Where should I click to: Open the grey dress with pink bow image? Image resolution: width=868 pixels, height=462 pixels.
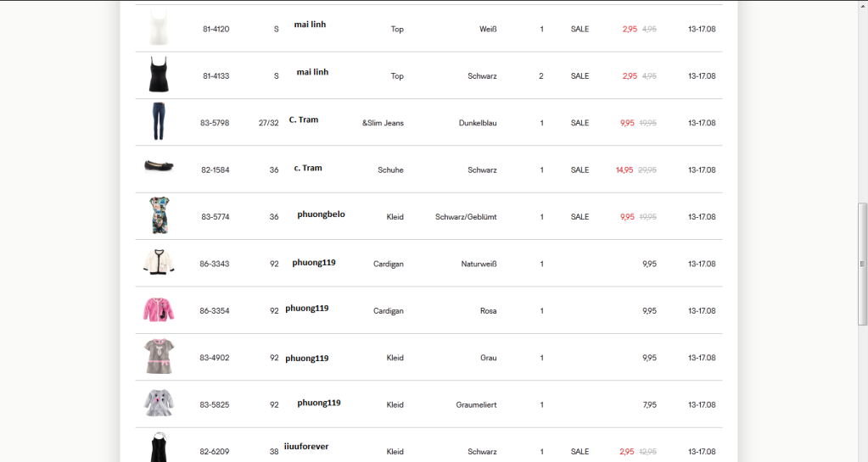click(159, 357)
